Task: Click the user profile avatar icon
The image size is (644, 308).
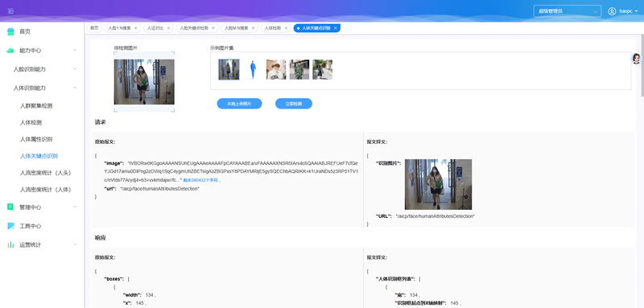Action: tap(612, 11)
